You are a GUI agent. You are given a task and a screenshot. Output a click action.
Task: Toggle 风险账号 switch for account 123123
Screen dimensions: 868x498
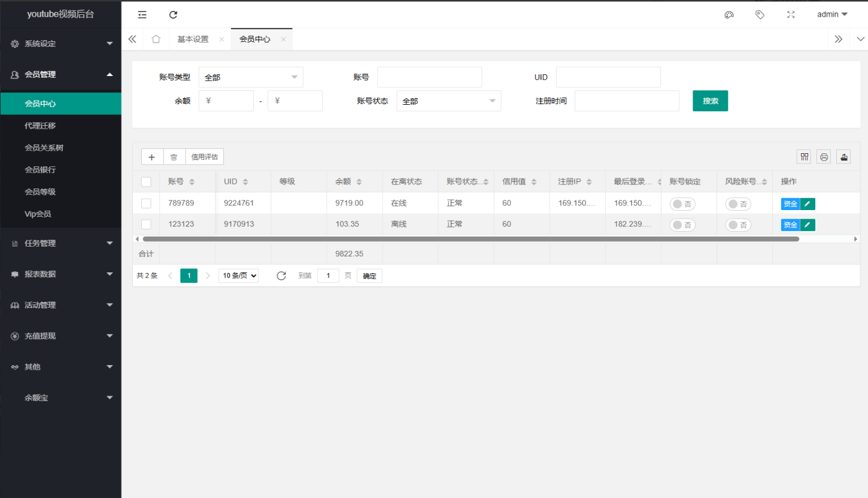[x=738, y=225]
